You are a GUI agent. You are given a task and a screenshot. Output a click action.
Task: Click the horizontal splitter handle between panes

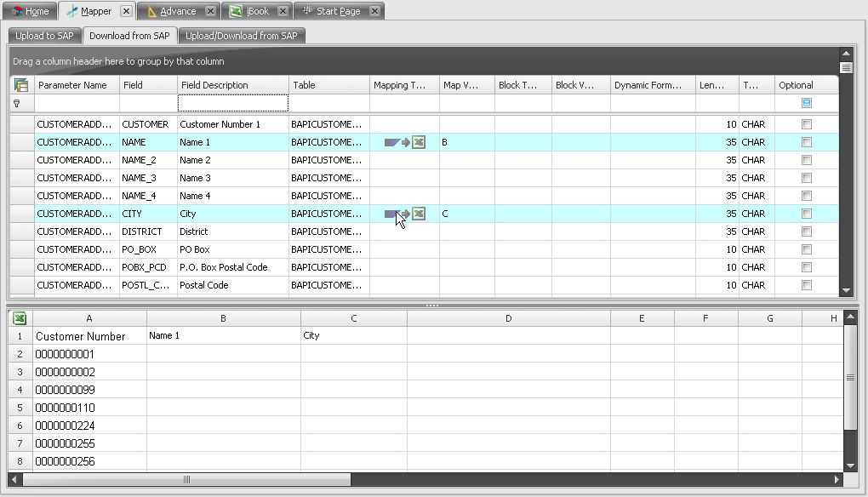click(x=432, y=305)
